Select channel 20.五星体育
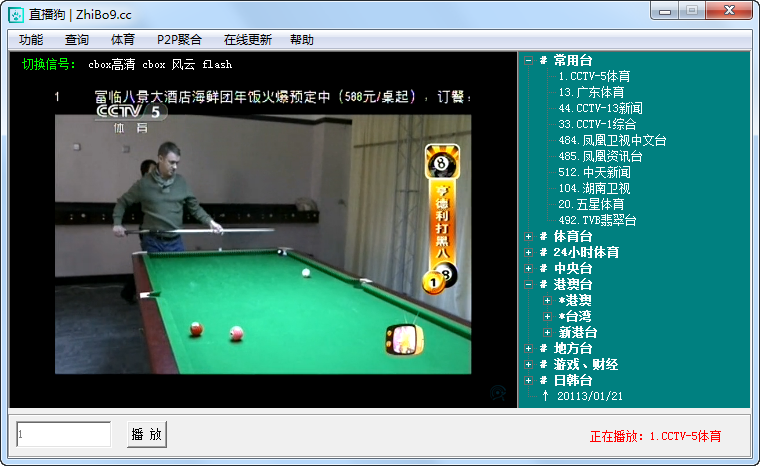Viewport: 760px width, 466px height. coord(591,205)
